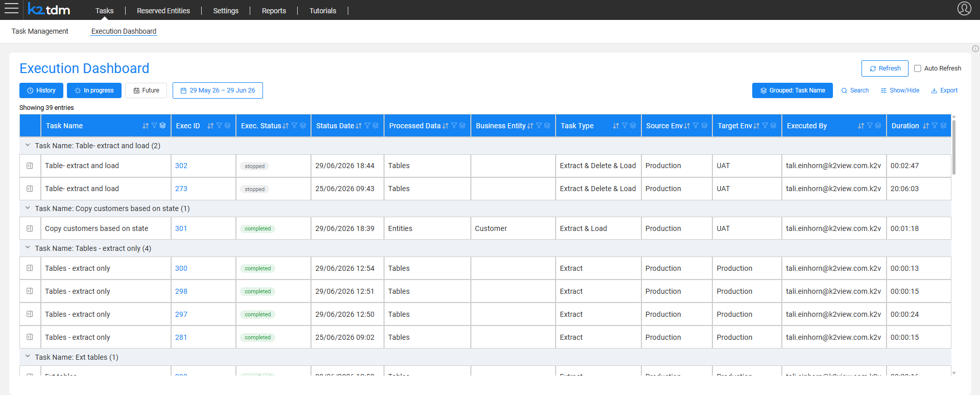This screenshot has width=980, height=395.
Task: Group by Exec ID column icon
Action: (x=227, y=126)
